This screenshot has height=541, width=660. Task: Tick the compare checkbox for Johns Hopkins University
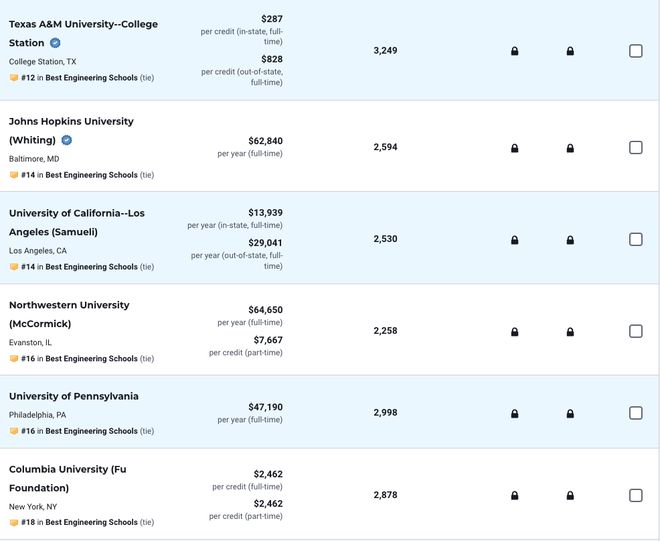(x=636, y=148)
